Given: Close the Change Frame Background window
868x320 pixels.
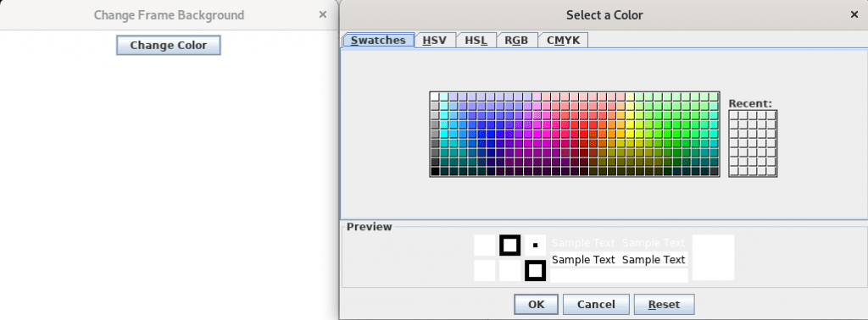Looking at the screenshot, I should coord(323,15).
